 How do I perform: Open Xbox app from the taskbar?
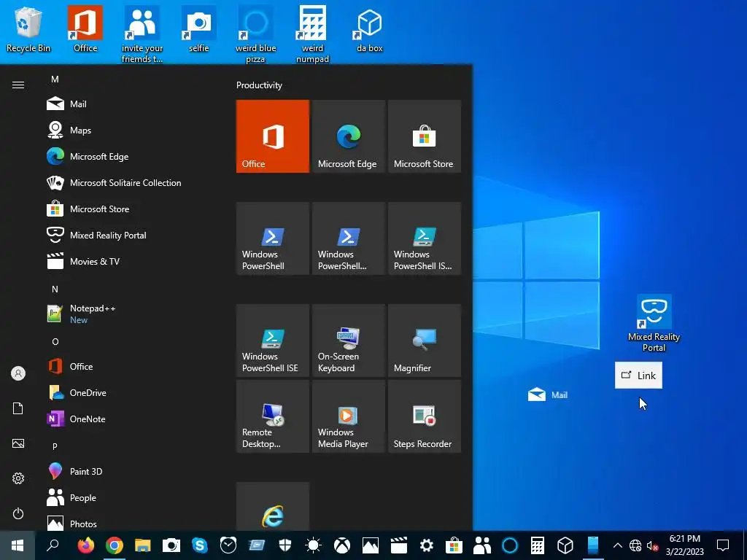click(341, 545)
